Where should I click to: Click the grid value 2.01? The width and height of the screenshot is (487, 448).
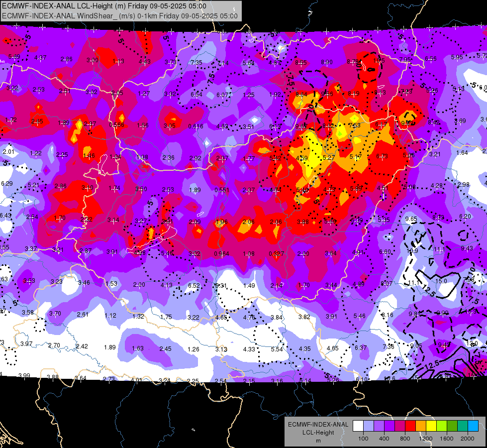[x=8, y=152]
